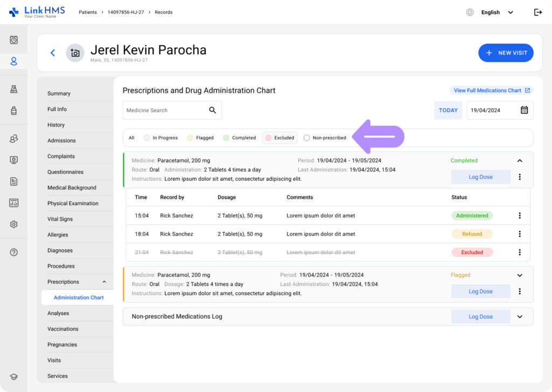
Task: Select the All filter
Action: tap(132, 138)
